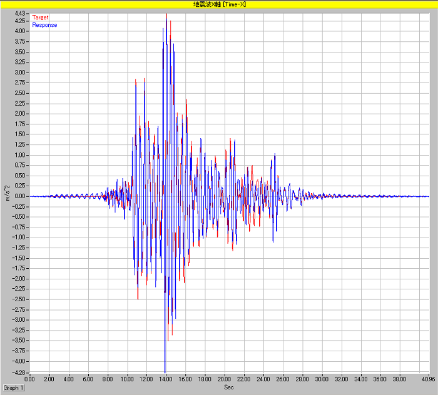The height and width of the screenshot is (395, 438).
Task: Click the 14.00 x-axis tick label
Action: click(166, 379)
